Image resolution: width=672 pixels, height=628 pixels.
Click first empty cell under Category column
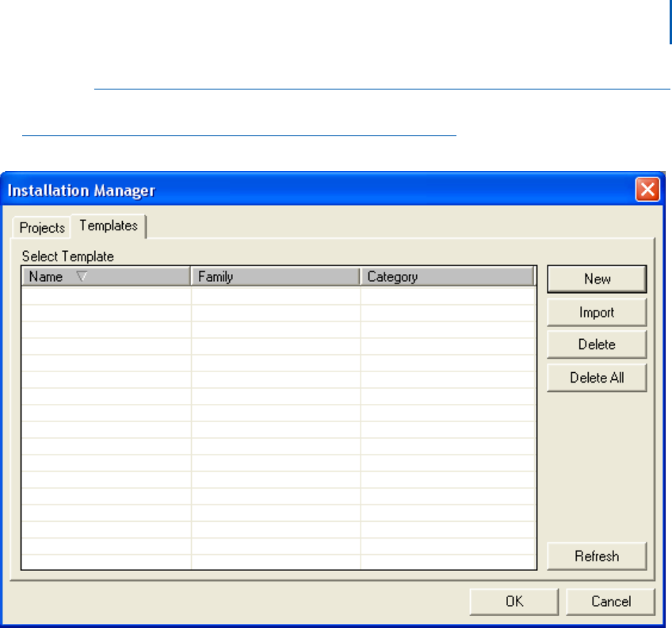click(x=448, y=295)
